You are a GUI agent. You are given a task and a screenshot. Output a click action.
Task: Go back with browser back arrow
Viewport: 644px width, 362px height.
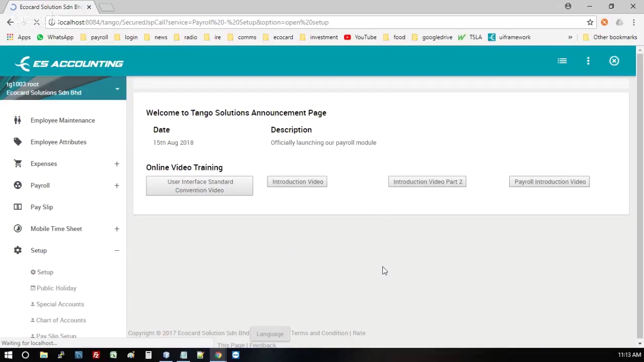(x=10, y=22)
